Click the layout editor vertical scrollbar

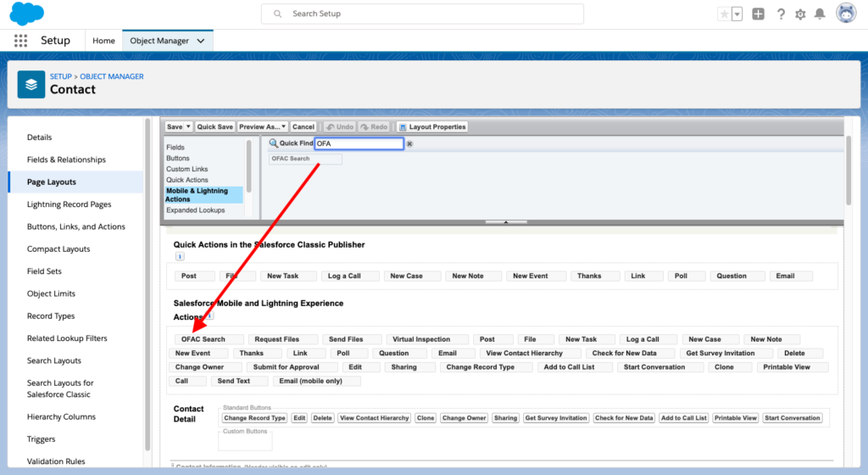click(848, 170)
